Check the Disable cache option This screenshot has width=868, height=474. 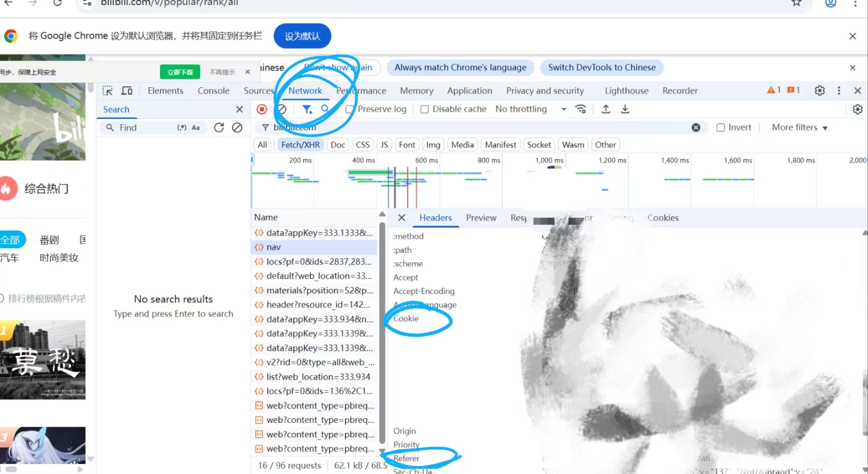point(424,109)
